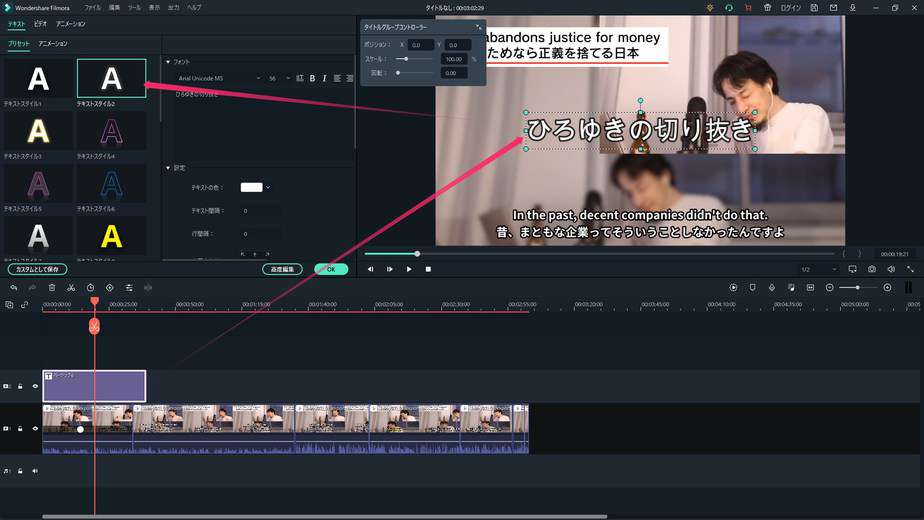Switch to the ビデオ tab

40,24
